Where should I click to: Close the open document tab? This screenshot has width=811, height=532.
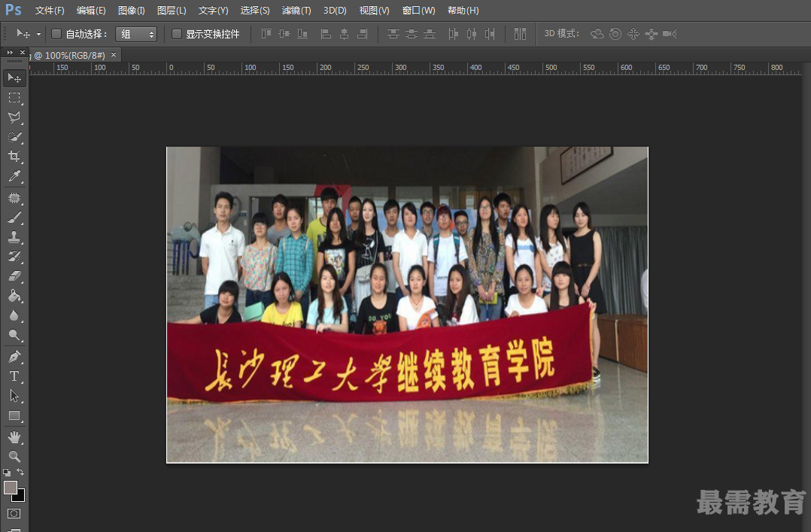[114, 54]
